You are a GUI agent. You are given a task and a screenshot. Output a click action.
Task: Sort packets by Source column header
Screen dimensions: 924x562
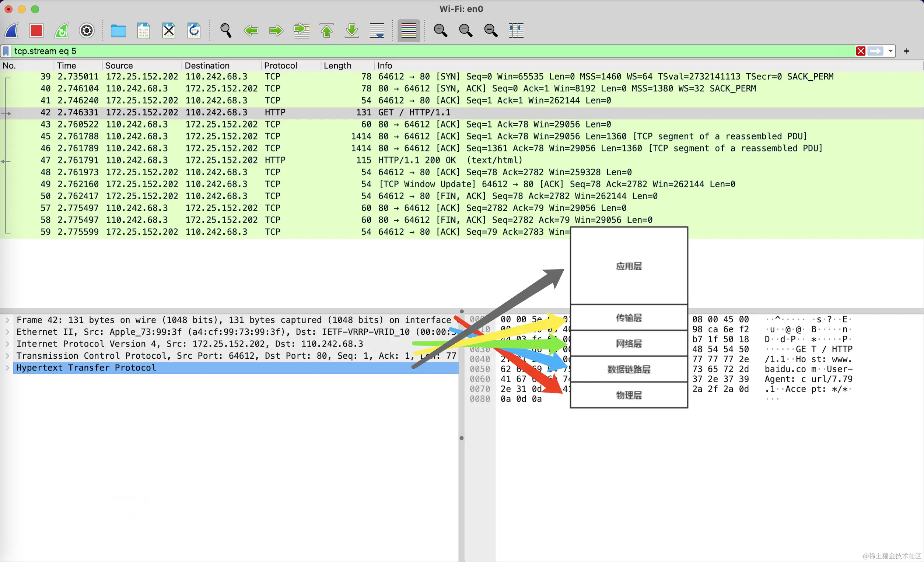[119, 66]
